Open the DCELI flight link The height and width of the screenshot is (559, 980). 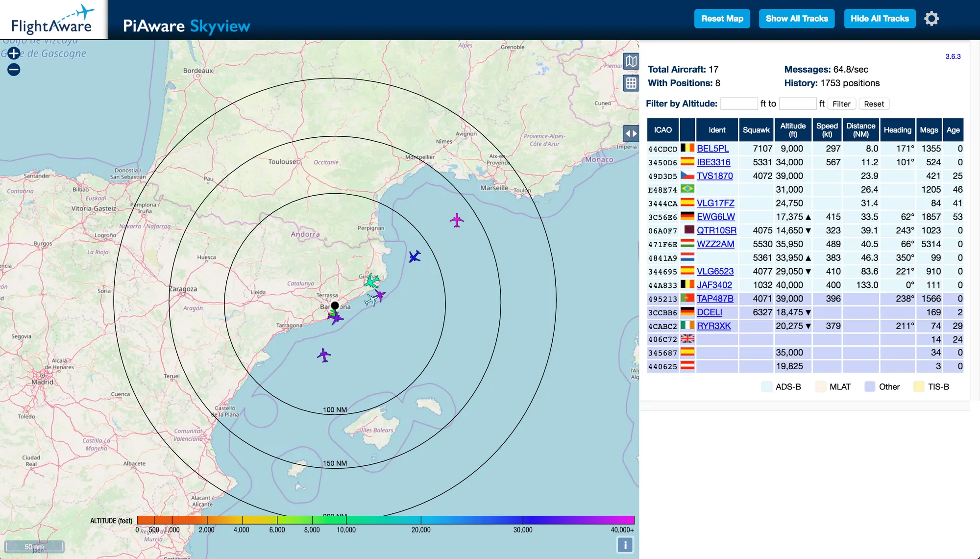[x=710, y=312]
